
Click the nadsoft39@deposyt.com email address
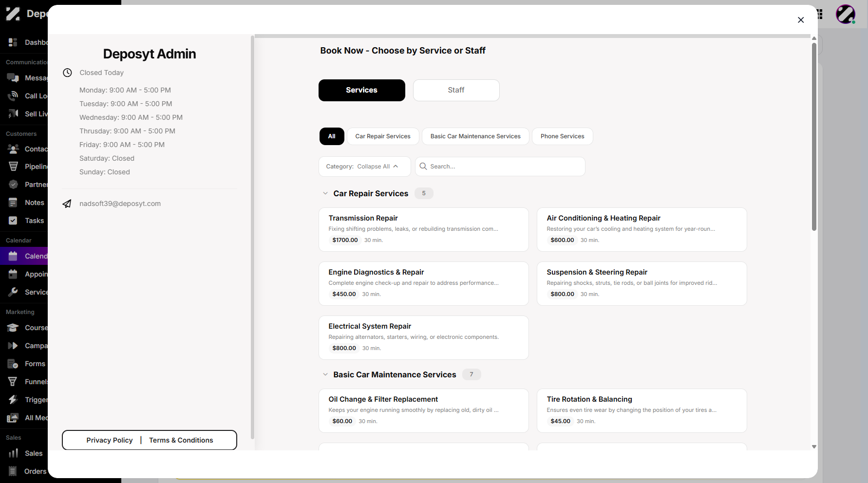coord(120,204)
